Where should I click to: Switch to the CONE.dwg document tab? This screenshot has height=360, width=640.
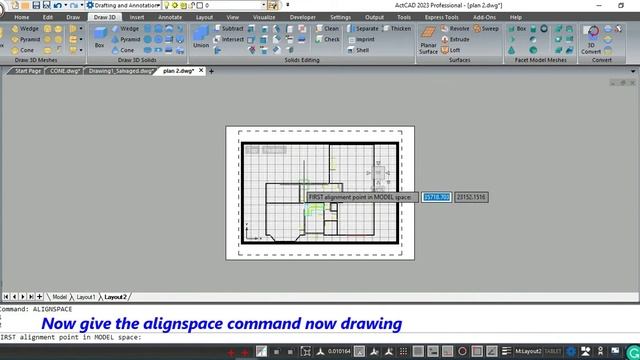click(65, 71)
